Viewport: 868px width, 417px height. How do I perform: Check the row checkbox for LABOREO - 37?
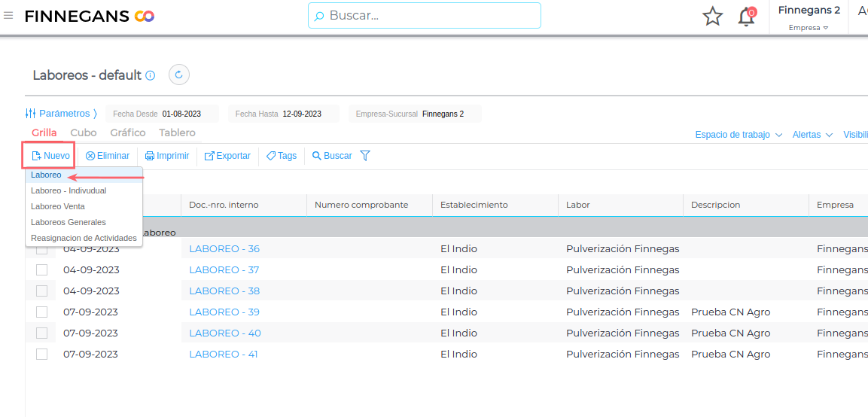(41, 269)
